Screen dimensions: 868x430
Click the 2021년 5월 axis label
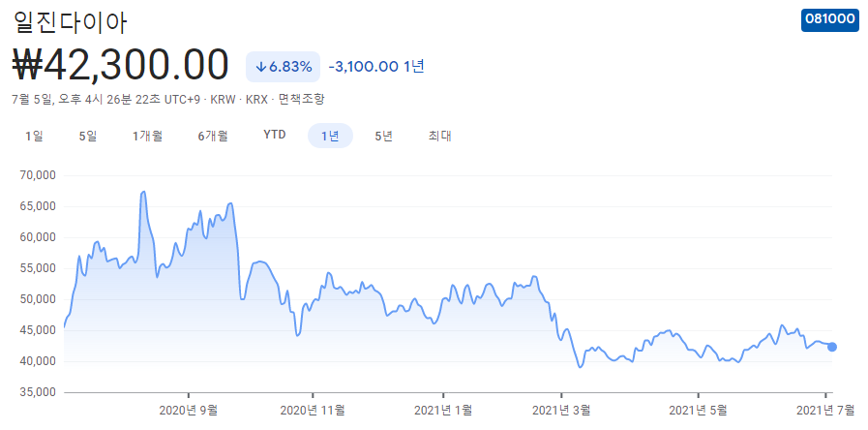[x=699, y=411]
